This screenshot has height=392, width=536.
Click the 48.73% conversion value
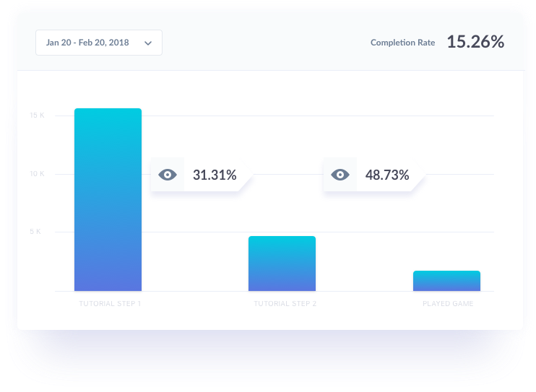click(387, 175)
